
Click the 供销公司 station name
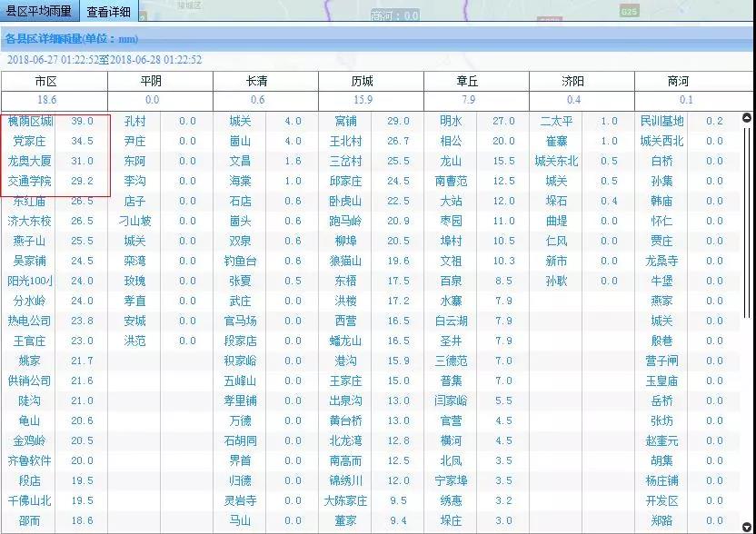click(x=29, y=381)
